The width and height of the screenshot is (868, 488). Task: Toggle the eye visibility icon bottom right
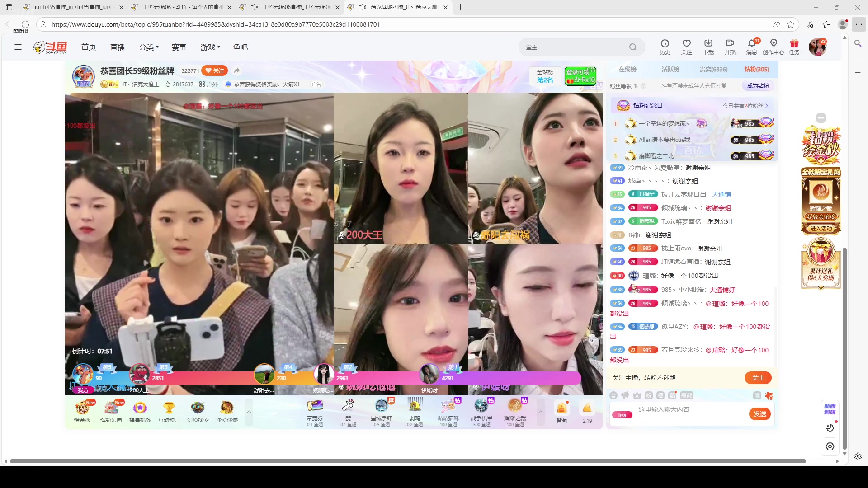click(830, 446)
